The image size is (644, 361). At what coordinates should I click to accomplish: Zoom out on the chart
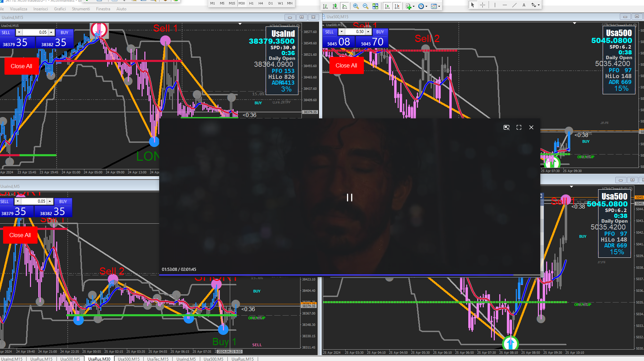coord(366,6)
